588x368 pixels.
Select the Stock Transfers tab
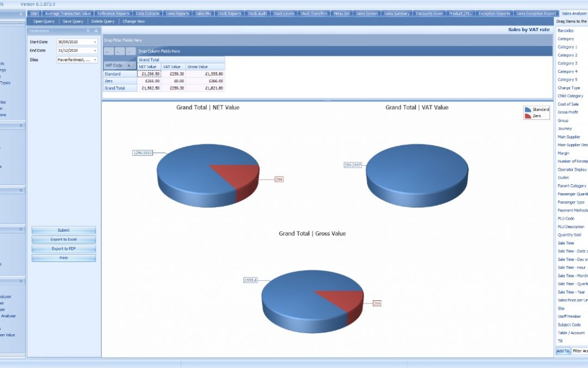click(x=314, y=13)
